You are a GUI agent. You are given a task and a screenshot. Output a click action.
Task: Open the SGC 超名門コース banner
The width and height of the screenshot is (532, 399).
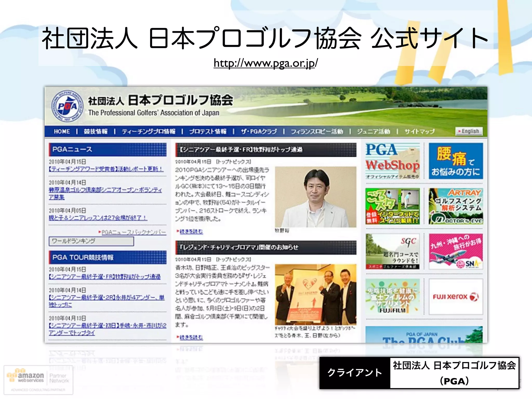(393, 251)
